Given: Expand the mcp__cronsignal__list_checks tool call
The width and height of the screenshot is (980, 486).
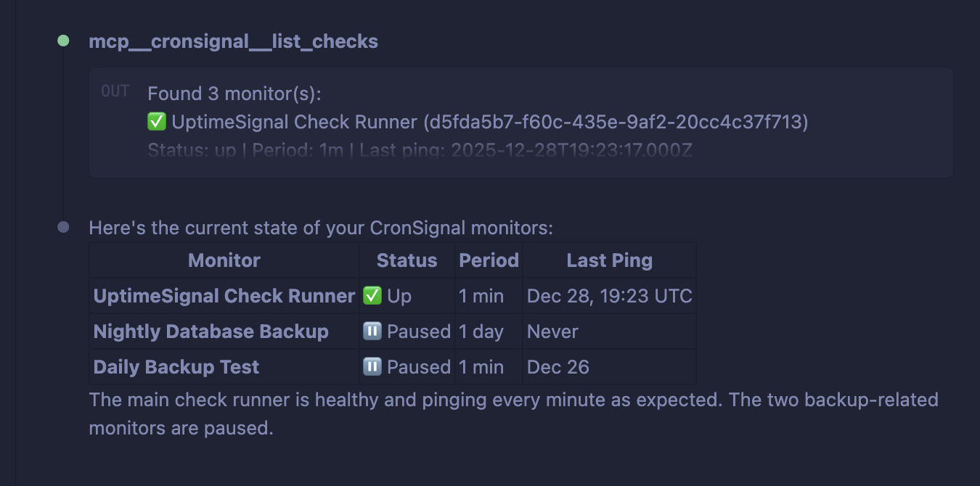Looking at the screenshot, I should pyautogui.click(x=233, y=41).
